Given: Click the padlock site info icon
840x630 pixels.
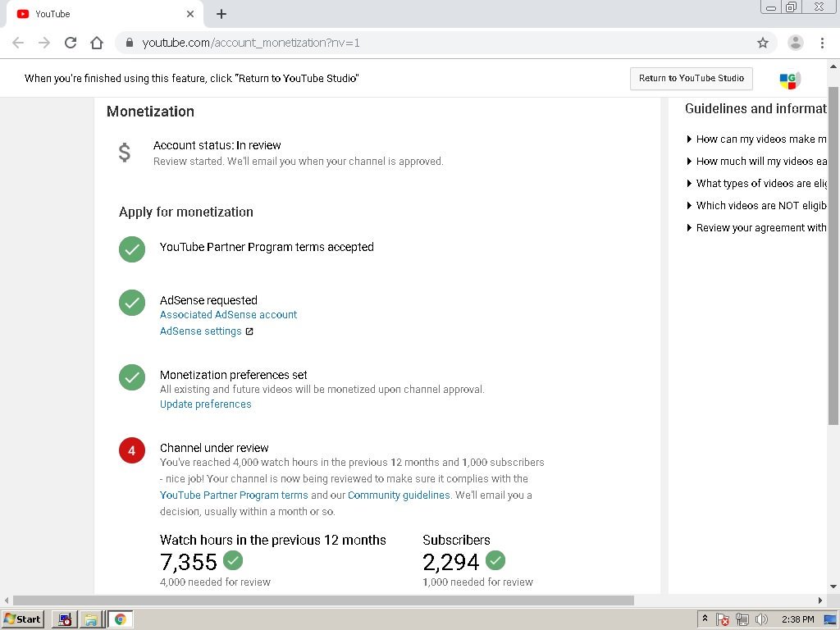Looking at the screenshot, I should (x=129, y=43).
